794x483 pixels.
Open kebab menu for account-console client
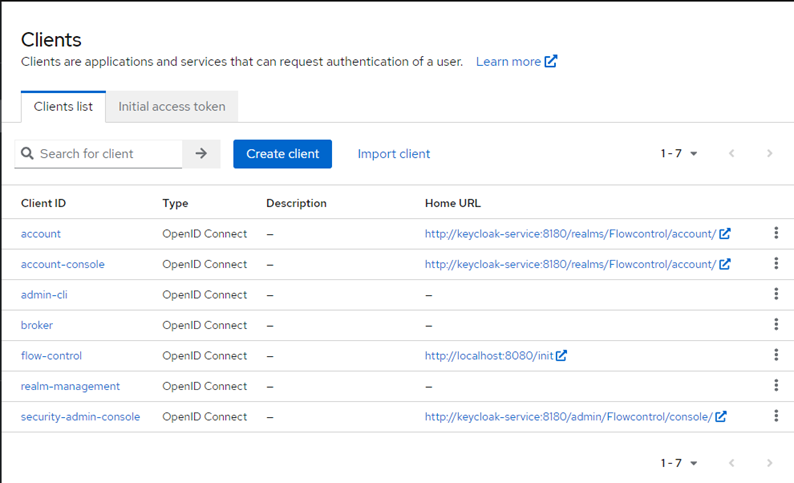click(776, 264)
